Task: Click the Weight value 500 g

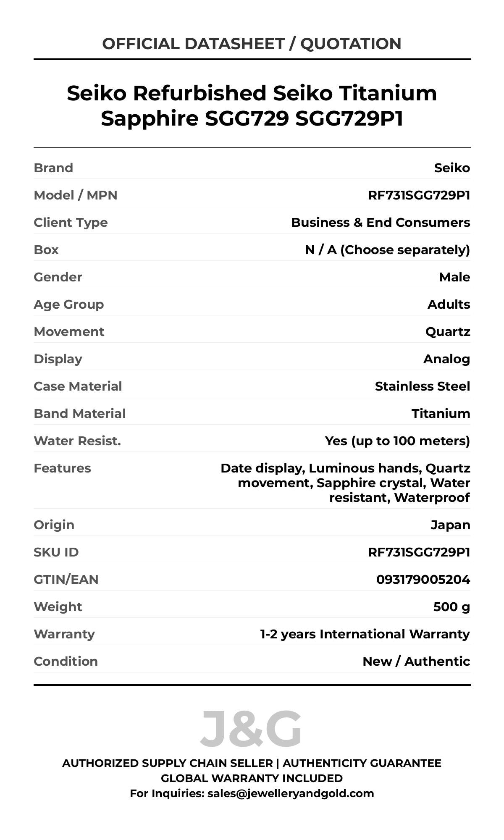Action: [x=451, y=607]
